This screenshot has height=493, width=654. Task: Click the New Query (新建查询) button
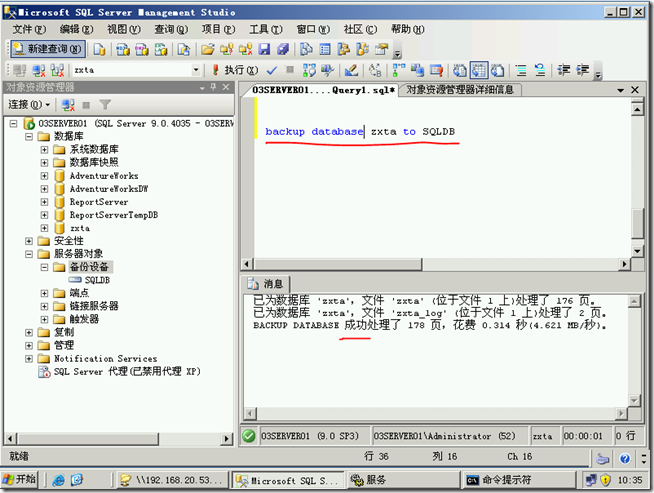pyautogui.click(x=48, y=49)
